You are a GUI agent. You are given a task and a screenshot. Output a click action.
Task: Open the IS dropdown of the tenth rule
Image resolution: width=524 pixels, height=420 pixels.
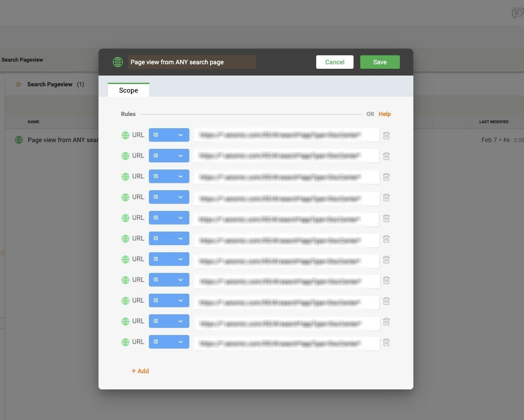(x=169, y=322)
